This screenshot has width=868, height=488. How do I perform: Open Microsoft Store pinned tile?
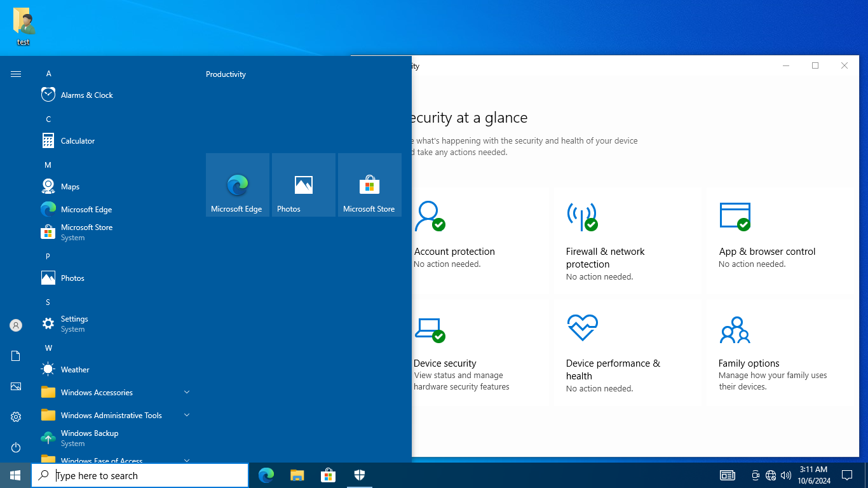tap(370, 185)
